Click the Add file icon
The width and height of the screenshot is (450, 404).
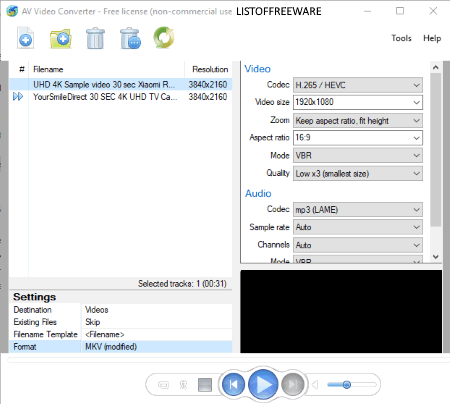(25, 38)
